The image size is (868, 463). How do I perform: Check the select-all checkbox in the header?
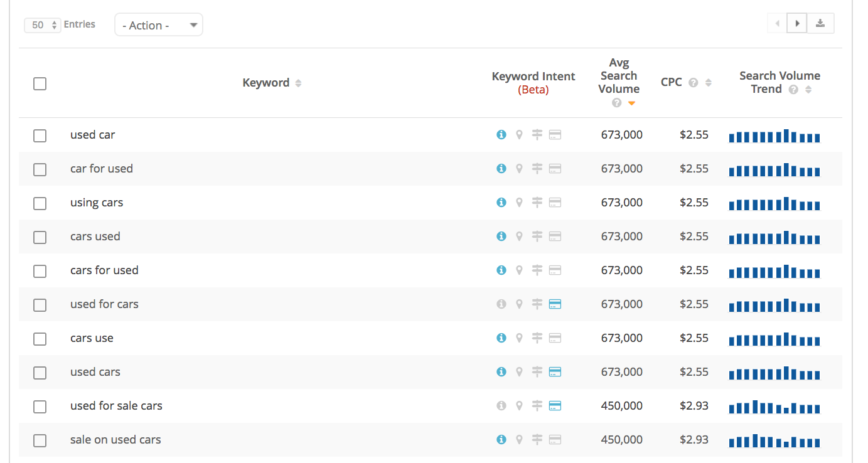[x=40, y=83]
